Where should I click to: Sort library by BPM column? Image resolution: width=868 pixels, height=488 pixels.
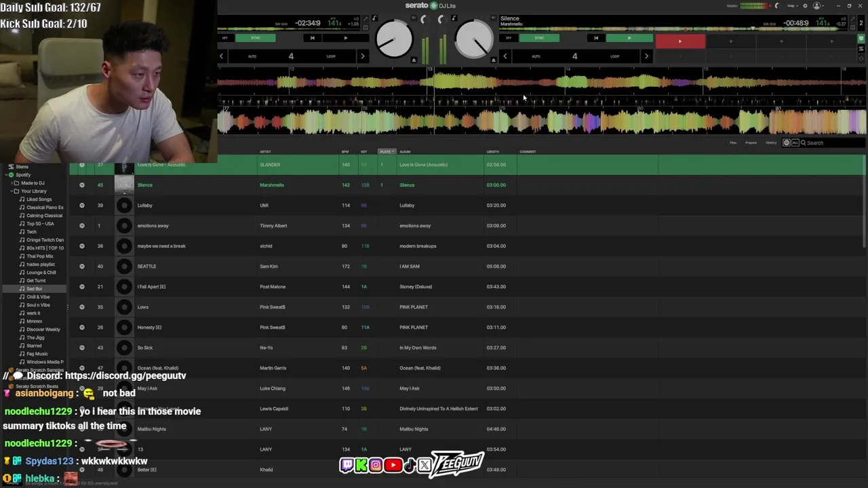pos(345,152)
